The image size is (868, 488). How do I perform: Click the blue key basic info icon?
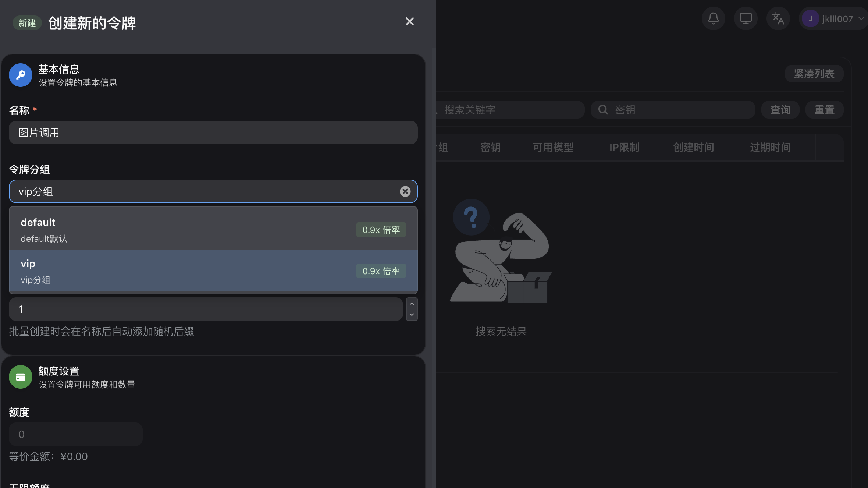point(21,75)
